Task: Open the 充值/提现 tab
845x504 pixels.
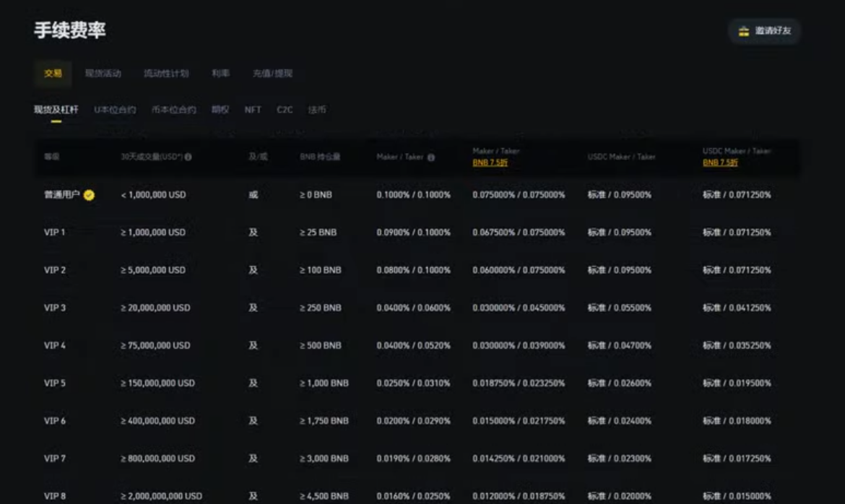Action: coord(273,74)
